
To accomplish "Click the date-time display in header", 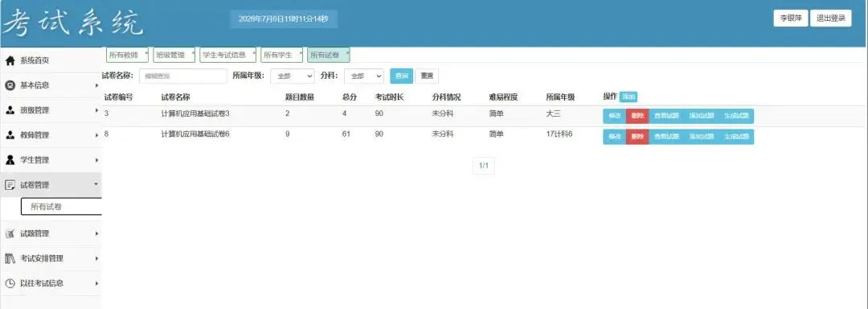I will click(x=284, y=19).
